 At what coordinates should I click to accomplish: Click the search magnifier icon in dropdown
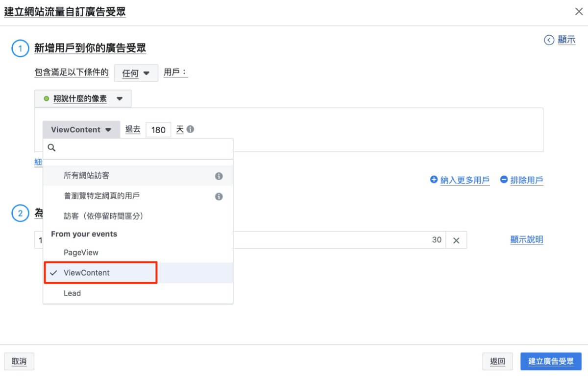point(51,148)
